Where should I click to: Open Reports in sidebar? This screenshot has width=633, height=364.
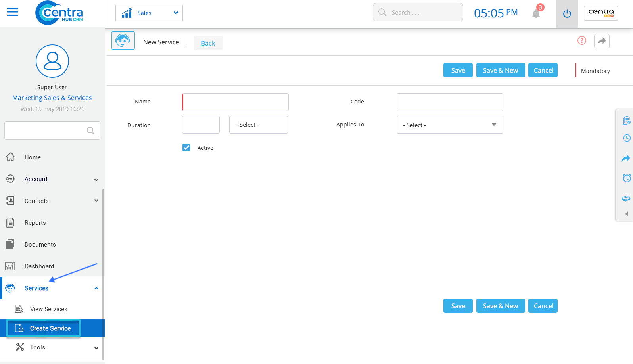[35, 223]
